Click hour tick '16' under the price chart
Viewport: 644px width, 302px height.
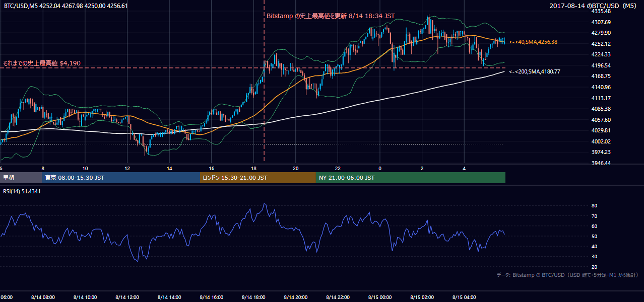212,169
